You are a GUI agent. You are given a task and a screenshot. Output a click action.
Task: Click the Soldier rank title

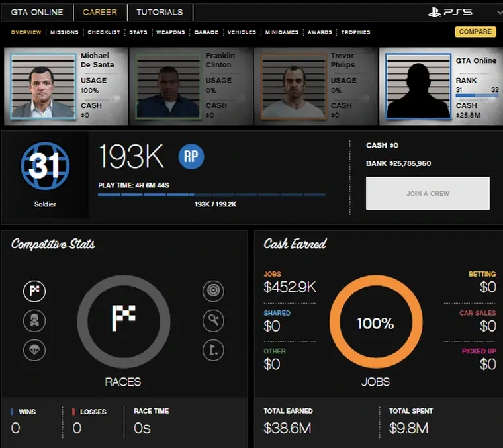coord(45,204)
